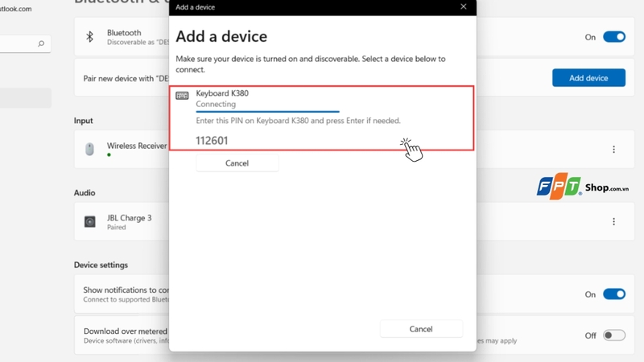Click the mouse icon for Wireless Receiver
The image size is (644, 362).
[x=89, y=149]
